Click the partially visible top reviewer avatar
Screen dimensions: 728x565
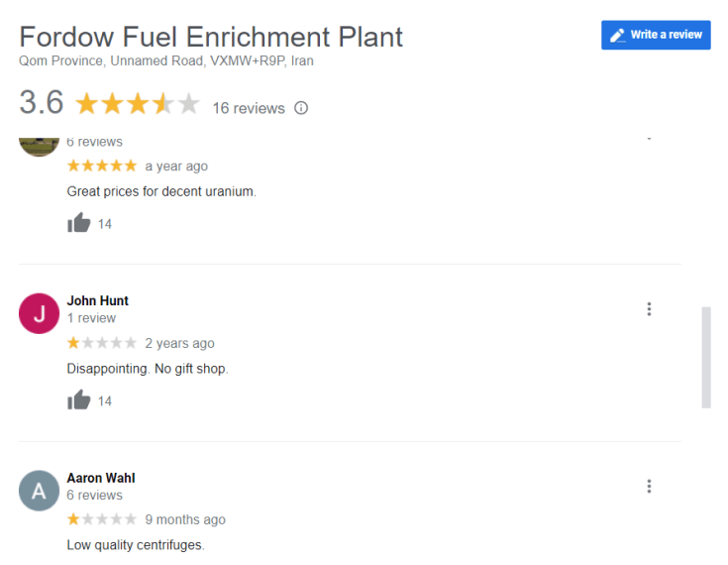point(40,144)
